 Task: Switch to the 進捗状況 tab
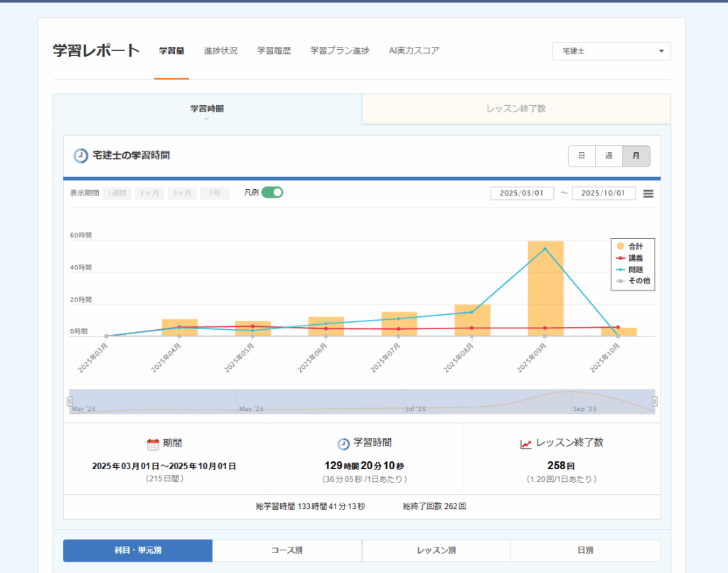[220, 51]
